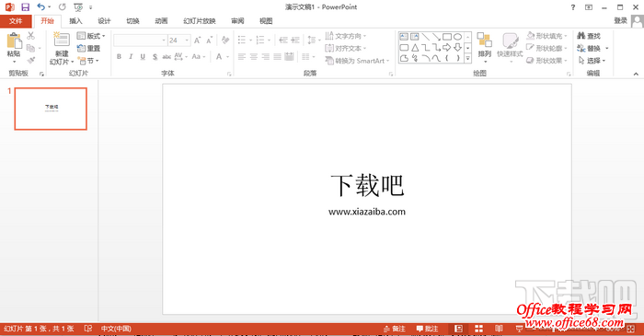Open the File (文件) tab

pos(16,21)
